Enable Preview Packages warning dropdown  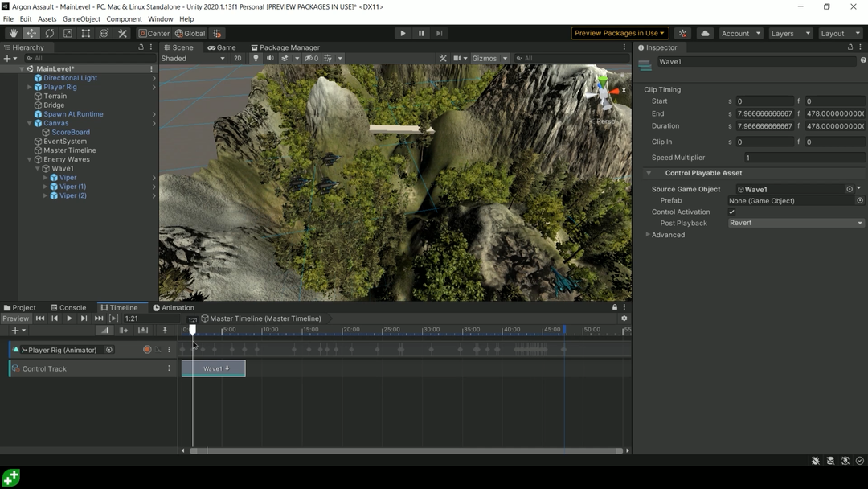coord(620,33)
